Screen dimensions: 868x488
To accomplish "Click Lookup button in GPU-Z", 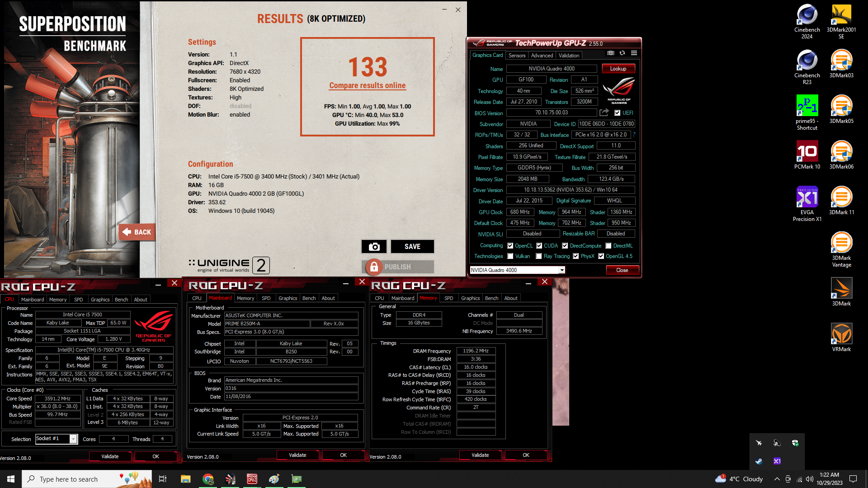I will [618, 69].
